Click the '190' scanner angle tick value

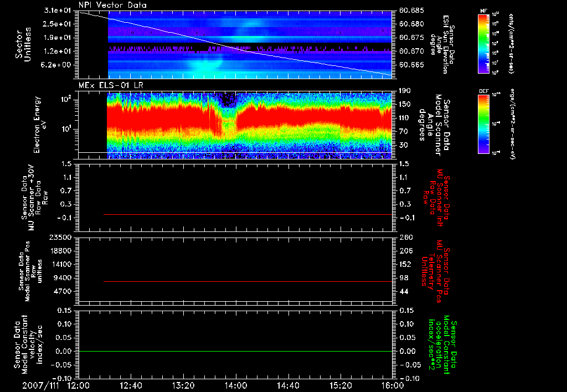point(405,91)
